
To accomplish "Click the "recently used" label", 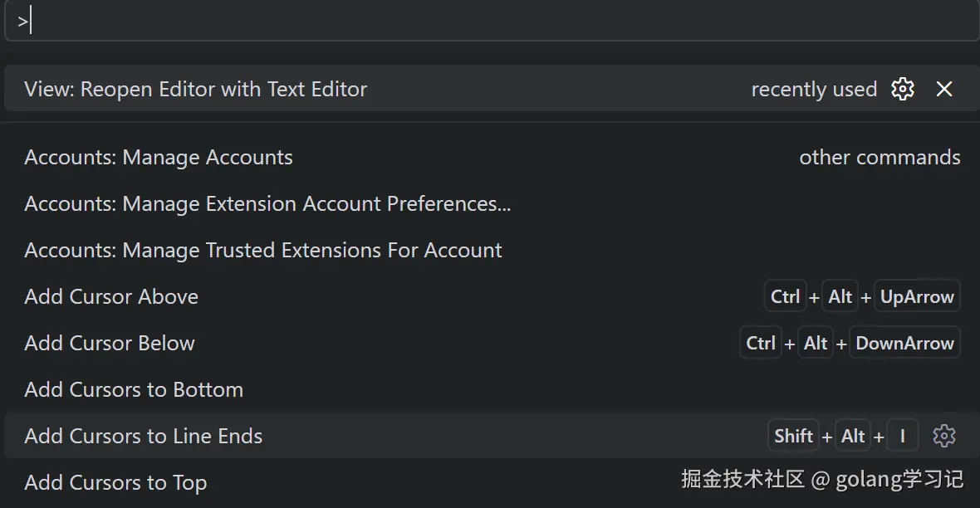I will pos(814,90).
